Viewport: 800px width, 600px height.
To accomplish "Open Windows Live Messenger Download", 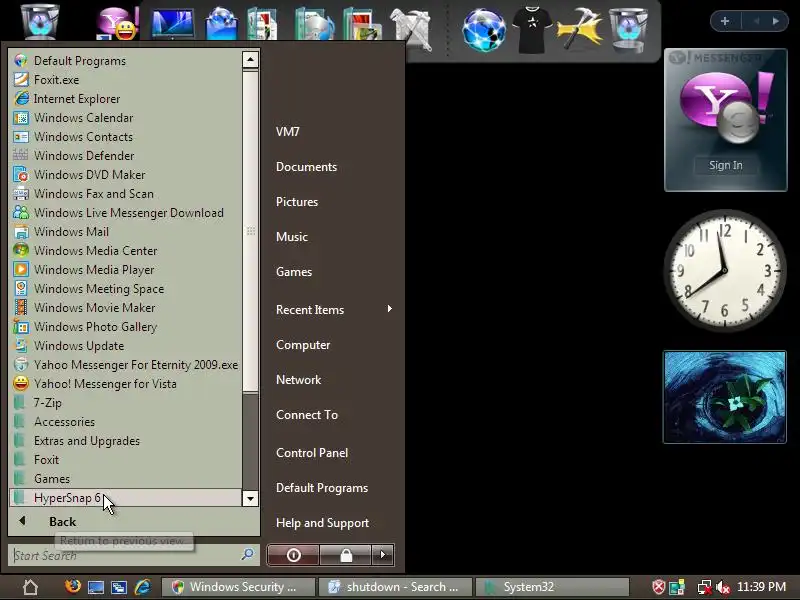I will coord(125,213).
